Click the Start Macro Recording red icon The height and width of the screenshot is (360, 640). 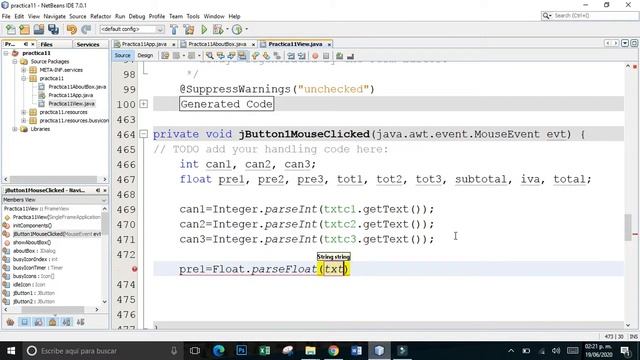click(x=315, y=56)
